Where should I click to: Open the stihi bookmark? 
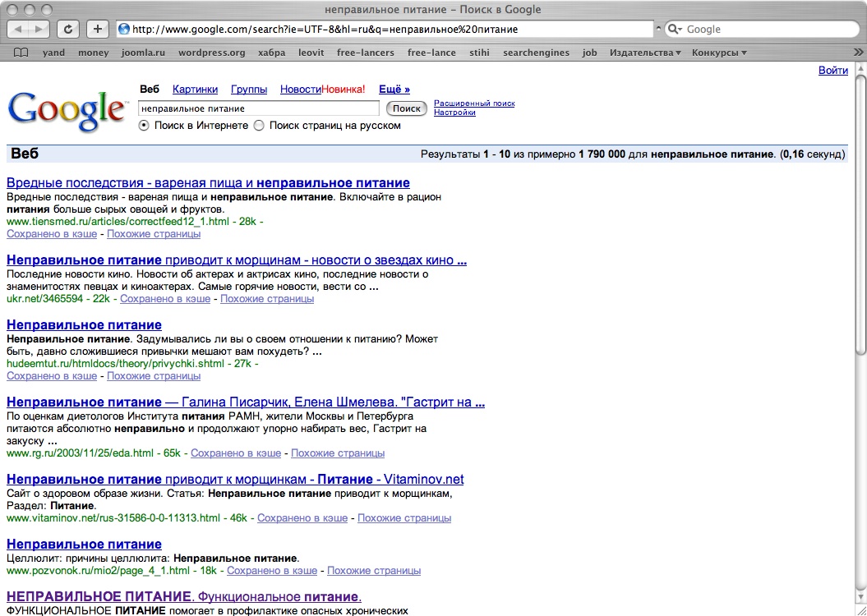[479, 53]
